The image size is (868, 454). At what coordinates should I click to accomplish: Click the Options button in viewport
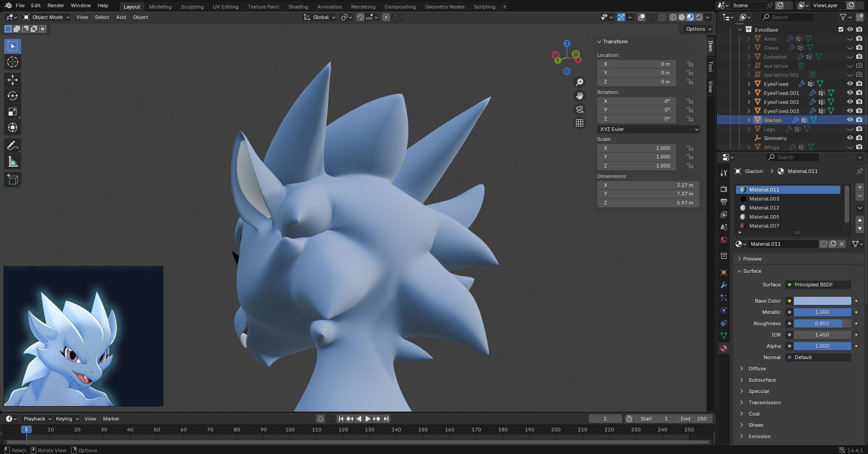coord(698,29)
